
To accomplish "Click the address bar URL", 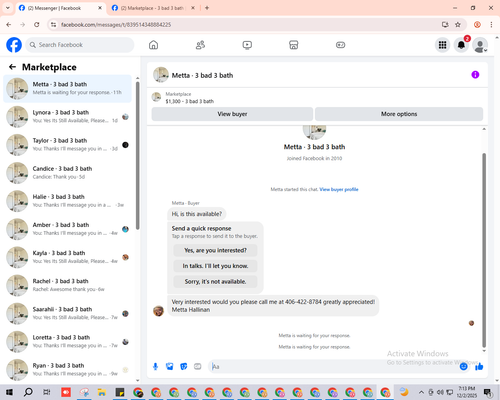I will coord(116,25).
